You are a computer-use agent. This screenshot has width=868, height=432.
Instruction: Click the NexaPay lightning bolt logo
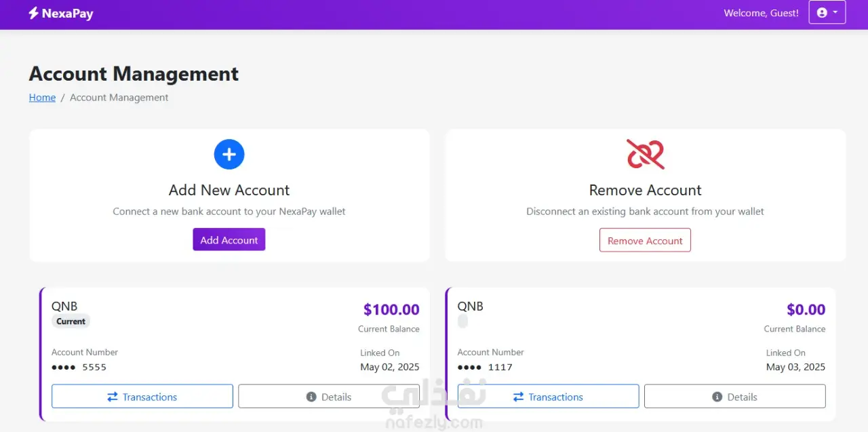[x=33, y=13]
